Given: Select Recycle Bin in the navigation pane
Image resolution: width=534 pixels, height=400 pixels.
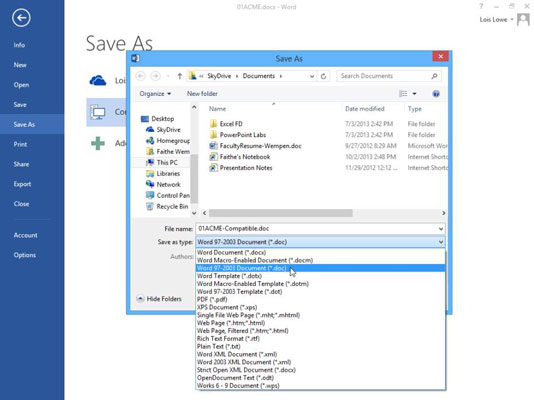Looking at the screenshot, I should pyautogui.click(x=167, y=206).
